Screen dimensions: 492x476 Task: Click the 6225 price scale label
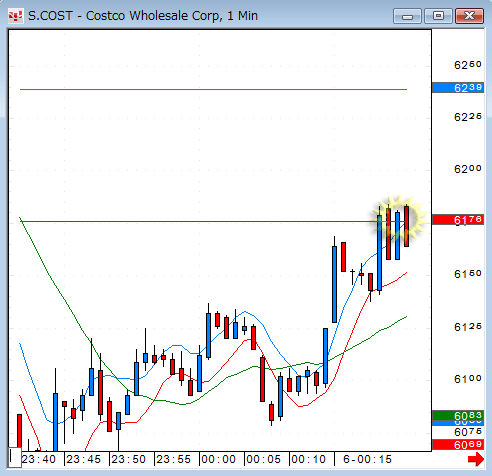(468, 117)
